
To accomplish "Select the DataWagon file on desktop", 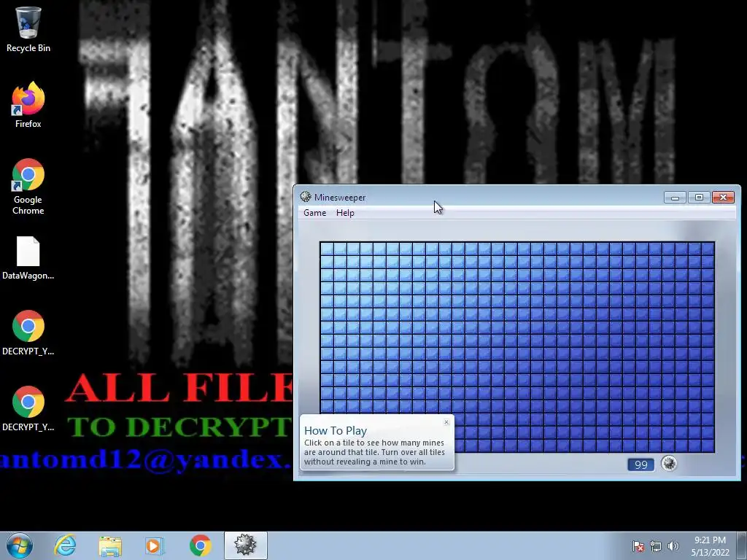I will pyautogui.click(x=28, y=257).
